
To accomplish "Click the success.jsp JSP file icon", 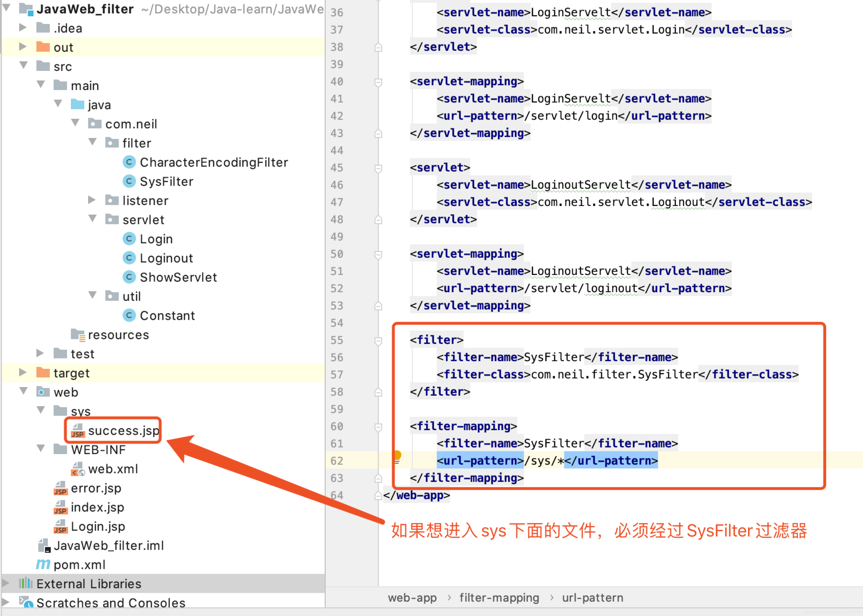I will (78, 431).
